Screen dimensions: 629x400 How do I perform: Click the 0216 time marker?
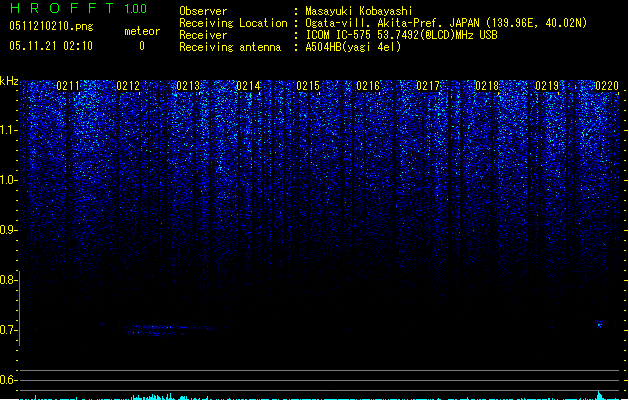[368, 86]
